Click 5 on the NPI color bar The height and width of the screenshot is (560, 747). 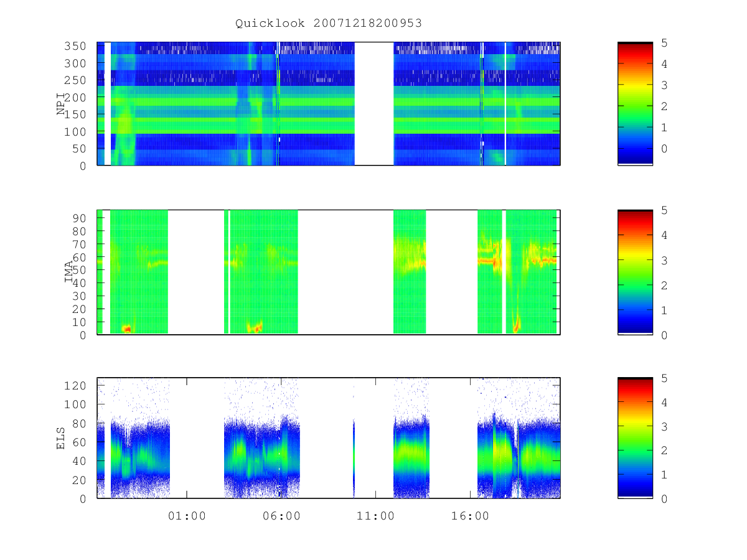[x=665, y=43]
